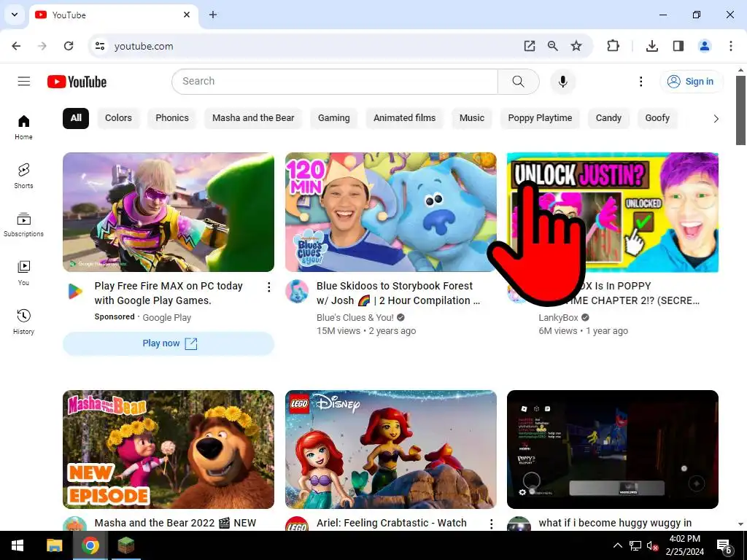Click the magnifier search button

point(519,82)
